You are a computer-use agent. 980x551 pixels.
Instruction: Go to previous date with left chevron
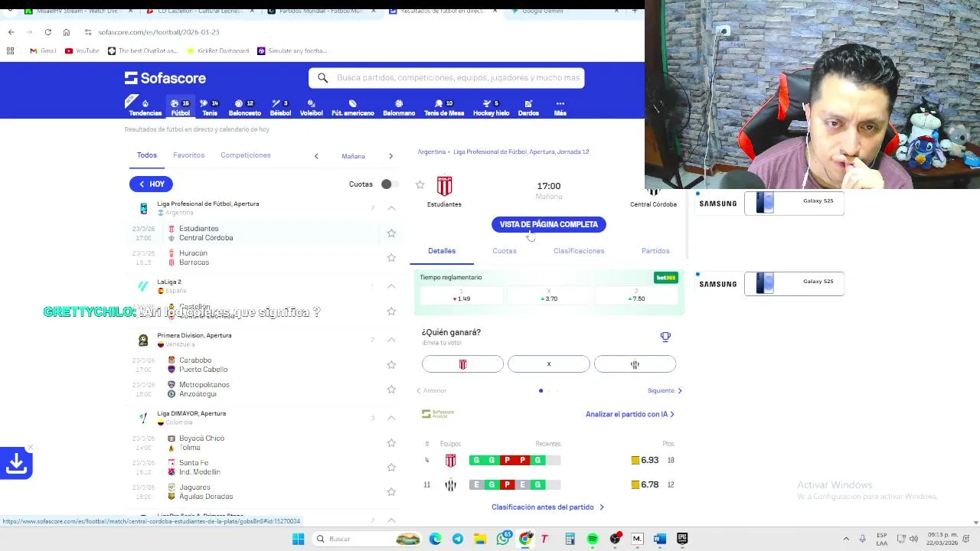[316, 156]
